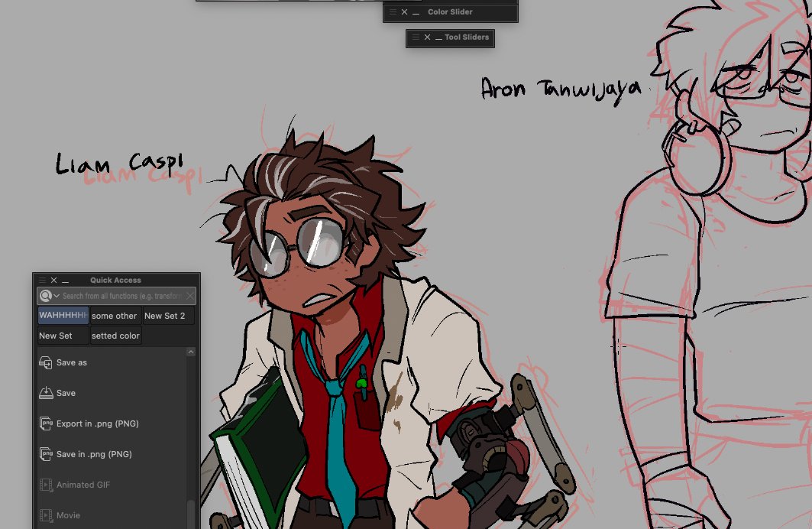The height and width of the screenshot is (529, 812).
Task: Open the New Set 2 tab
Action: click(168, 316)
